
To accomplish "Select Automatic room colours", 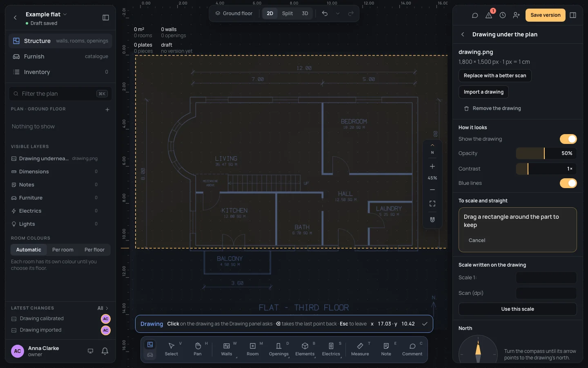I will click(x=29, y=250).
